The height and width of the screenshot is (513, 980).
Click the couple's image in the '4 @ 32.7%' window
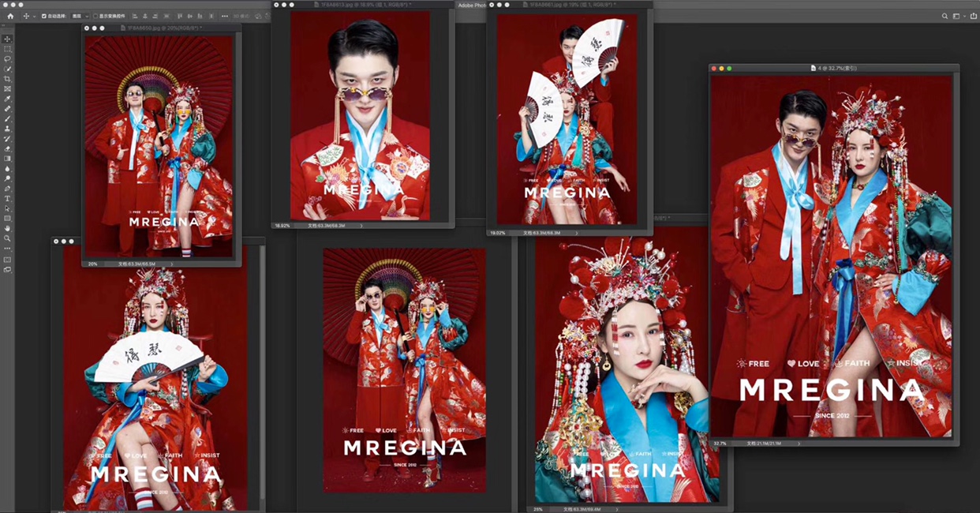point(831,256)
